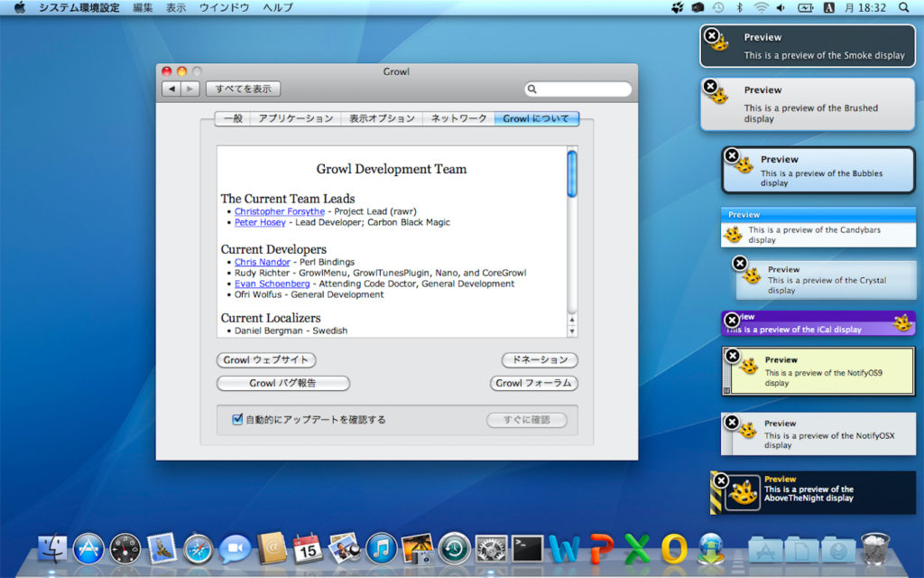Toggle the 自動的にアップデートを確認する checkbox

click(238, 419)
